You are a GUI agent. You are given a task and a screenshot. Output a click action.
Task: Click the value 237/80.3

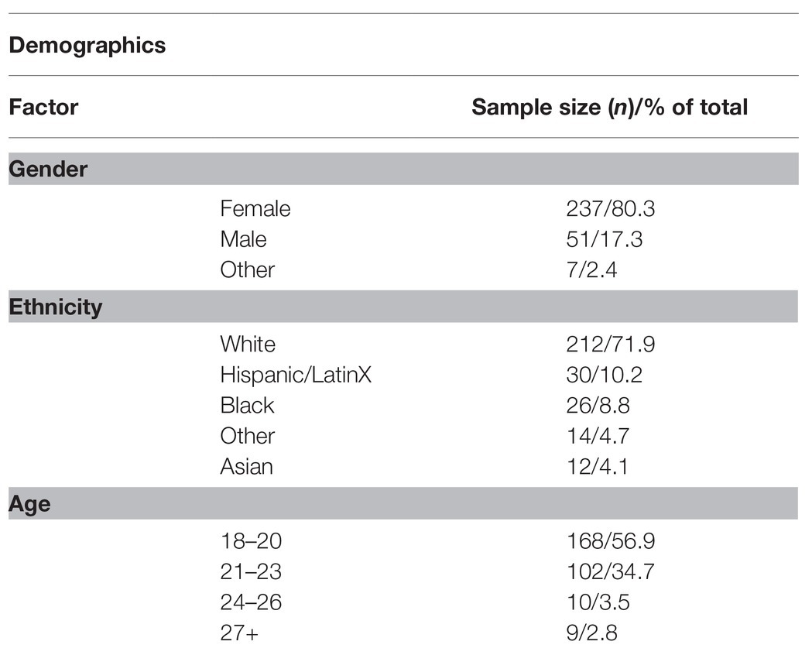(x=611, y=209)
